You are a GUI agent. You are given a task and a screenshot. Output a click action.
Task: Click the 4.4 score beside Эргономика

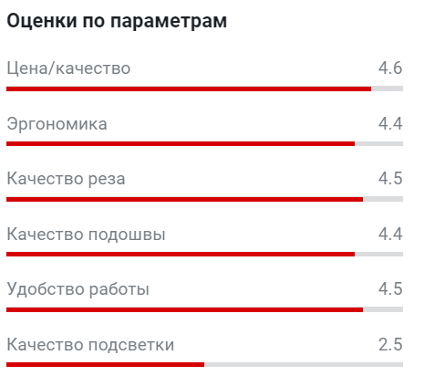pos(390,124)
